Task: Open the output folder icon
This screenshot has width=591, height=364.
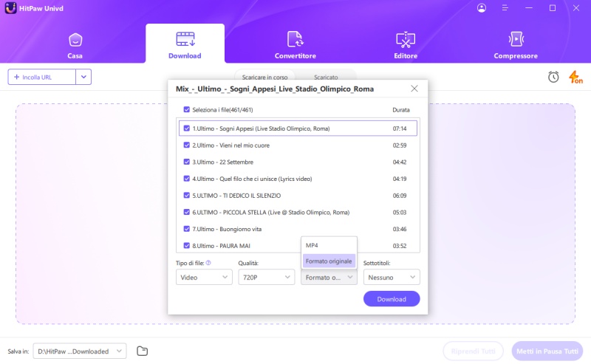Action: pyautogui.click(x=142, y=351)
